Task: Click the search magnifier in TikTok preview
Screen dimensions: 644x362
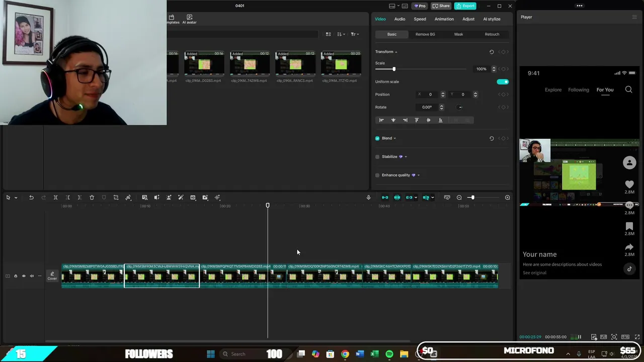Action: 628,89
